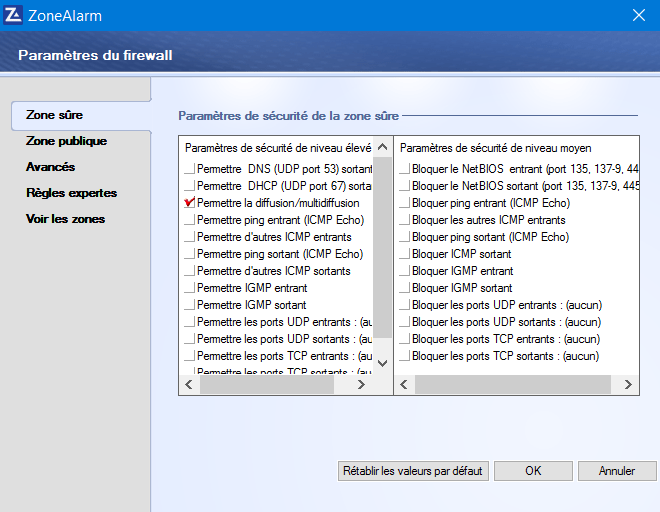The image size is (660, 512).
Task: Check Permettre ping sortant (ICMP Echo)
Action: [189, 254]
